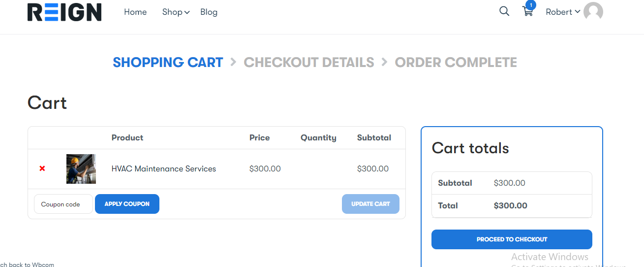Click Order Complete step heading
The image size is (644, 267).
456,63
